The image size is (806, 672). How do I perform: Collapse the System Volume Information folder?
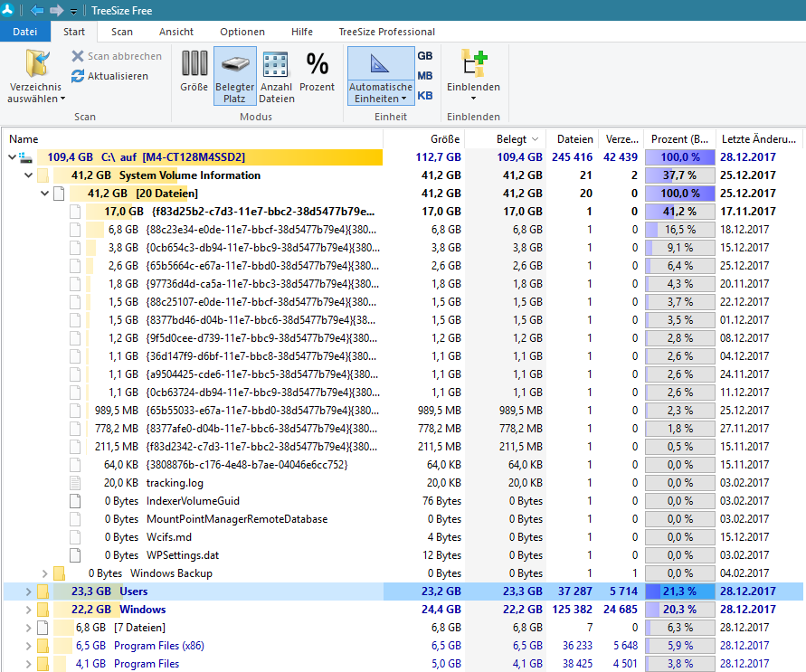pos(28,175)
